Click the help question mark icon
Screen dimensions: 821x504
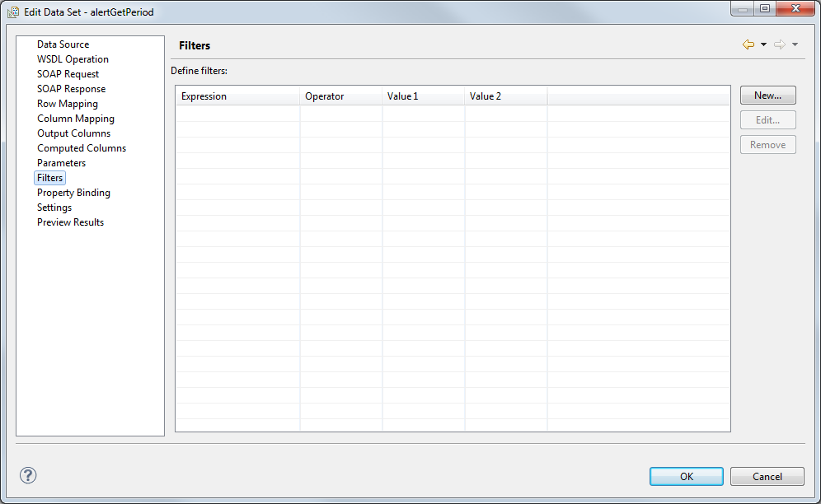click(28, 475)
